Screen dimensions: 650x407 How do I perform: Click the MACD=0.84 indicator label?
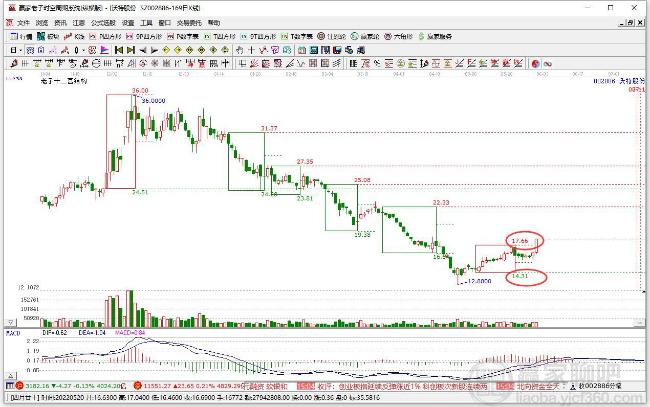pyautogui.click(x=130, y=332)
